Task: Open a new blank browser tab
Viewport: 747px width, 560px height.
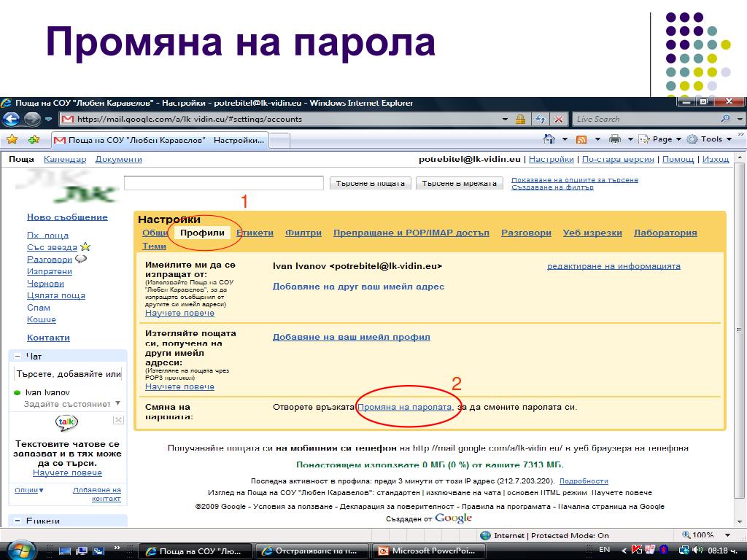Action: pyautogui.click(x=279, y=141)
